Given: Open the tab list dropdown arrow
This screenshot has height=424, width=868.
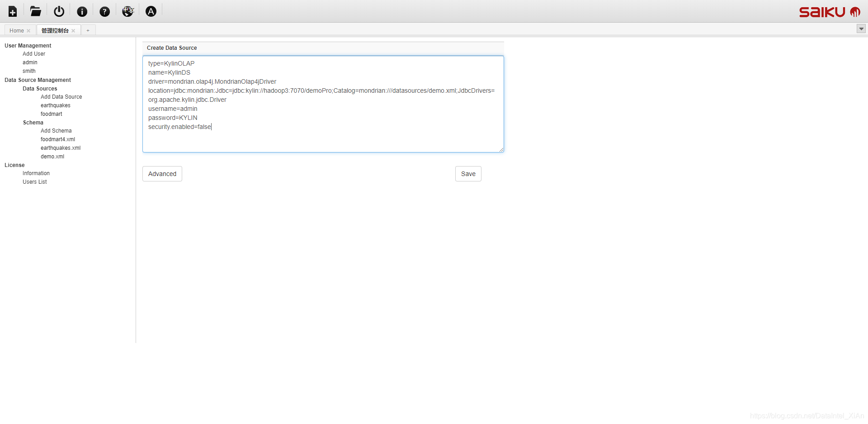Looking at the screenshot, I should 861,29.
